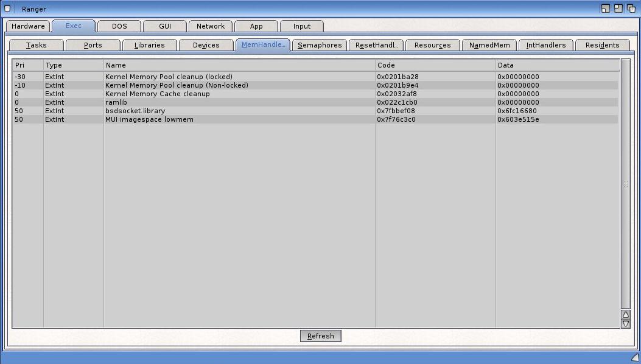Go to the IntHandlers sub-tab
The image size is (641, 364).
546,45
